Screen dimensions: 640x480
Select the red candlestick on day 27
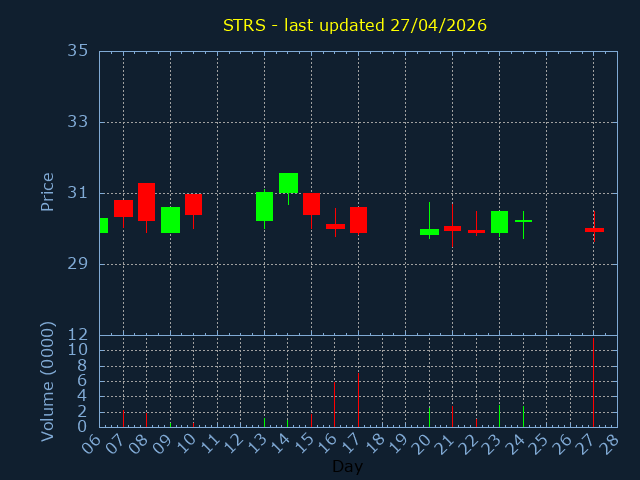point(594,230)
